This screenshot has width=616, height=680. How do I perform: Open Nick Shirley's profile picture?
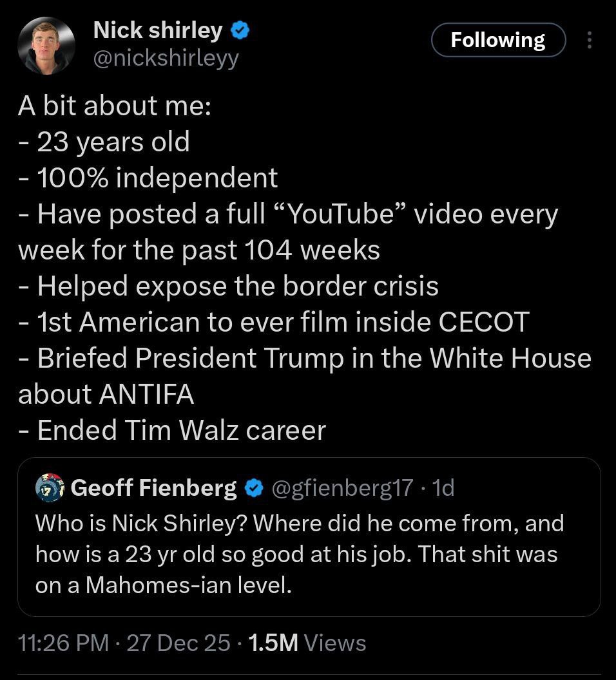point(46,46)
